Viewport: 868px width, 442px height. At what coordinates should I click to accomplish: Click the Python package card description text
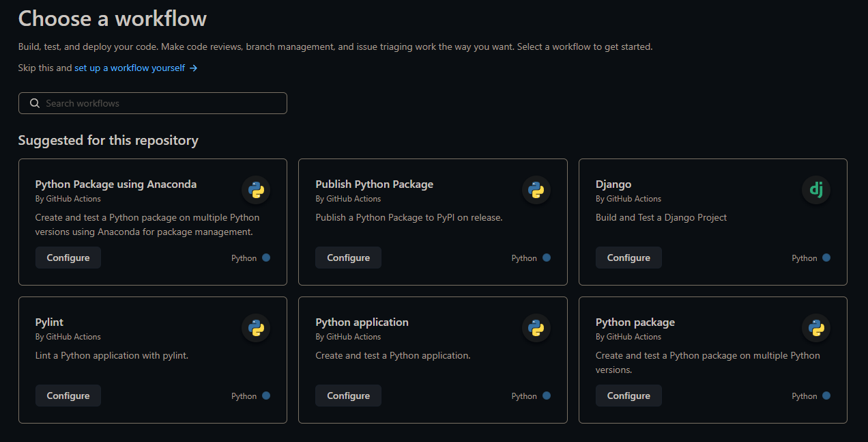tap(708, 363)
